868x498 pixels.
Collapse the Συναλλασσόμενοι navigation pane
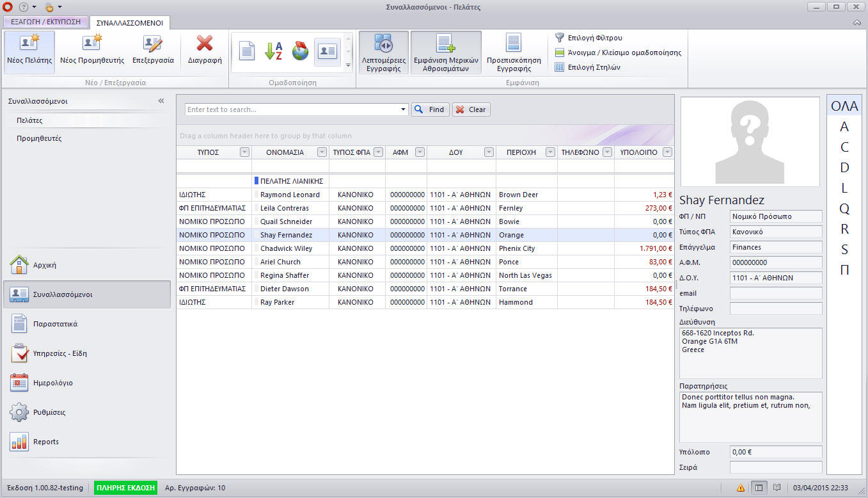click(x=161, y=101)
